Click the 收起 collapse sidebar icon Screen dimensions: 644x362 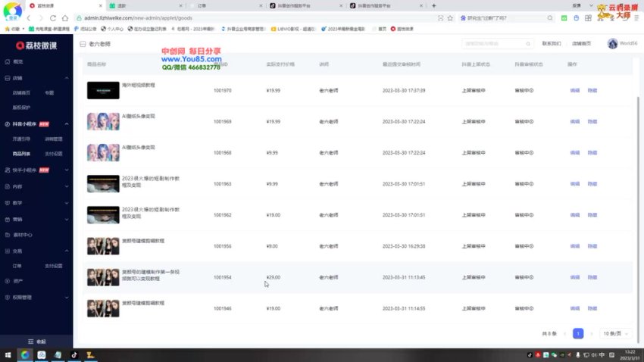pos(30,342)
